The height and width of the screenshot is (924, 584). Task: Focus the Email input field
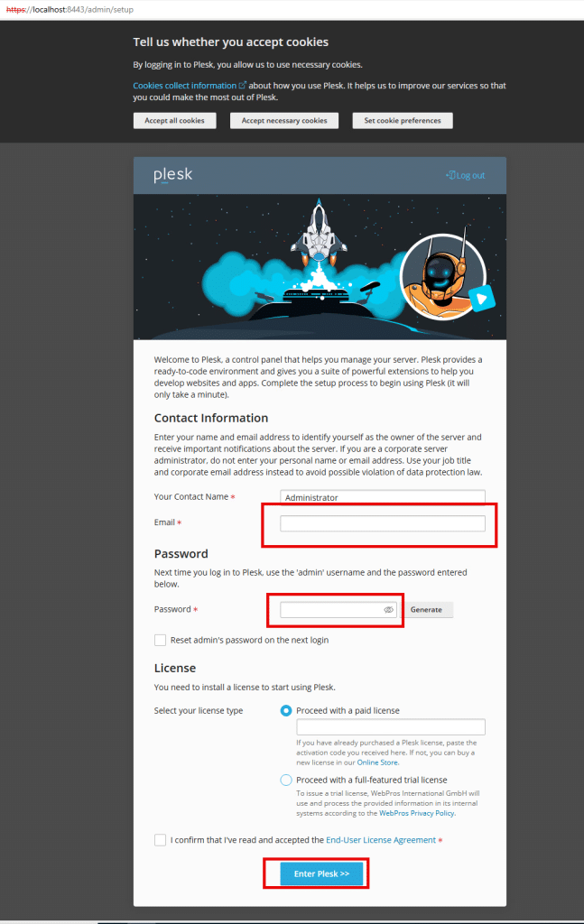pos(383,523)
